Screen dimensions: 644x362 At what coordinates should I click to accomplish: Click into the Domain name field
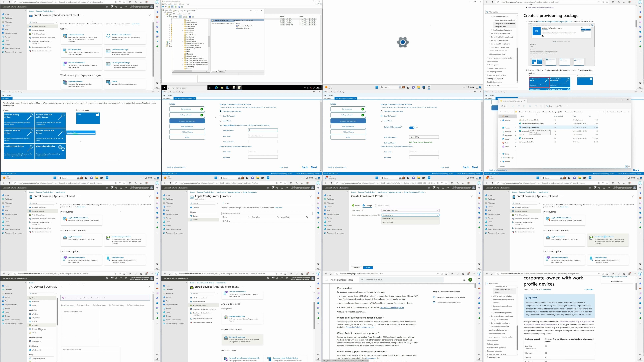(263, 130)
